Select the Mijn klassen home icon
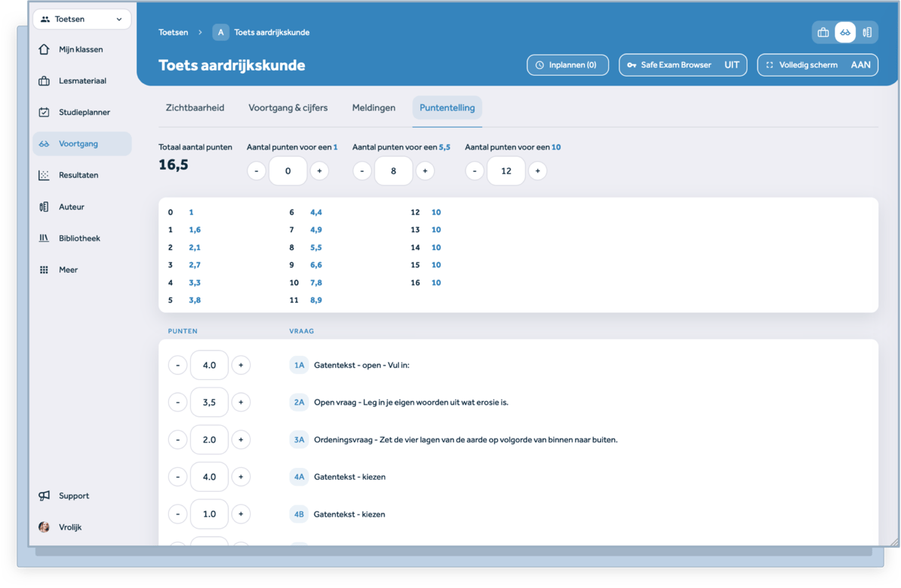The width and height of the screenshot is (901, 588). pyautogui.click(x=46, y=49)
